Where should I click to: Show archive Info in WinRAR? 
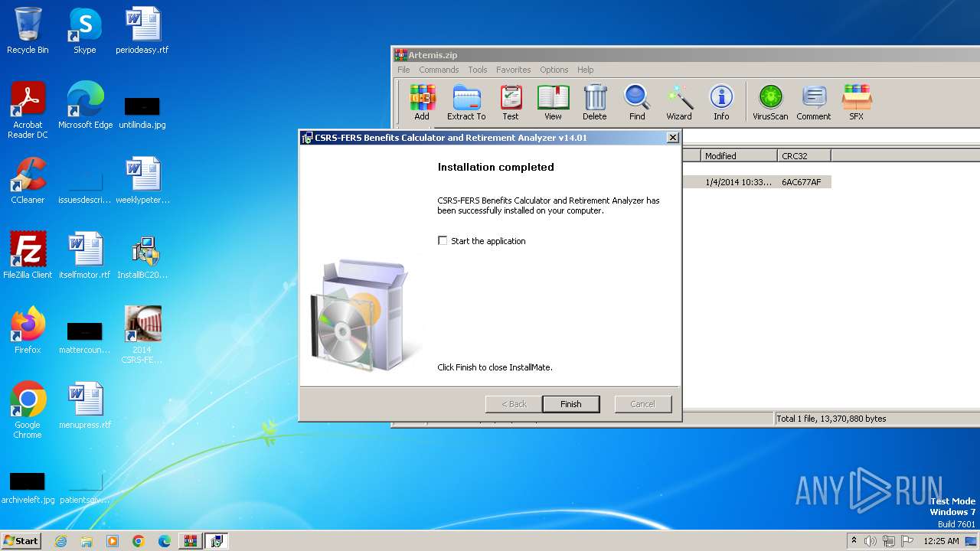point(721,103)
